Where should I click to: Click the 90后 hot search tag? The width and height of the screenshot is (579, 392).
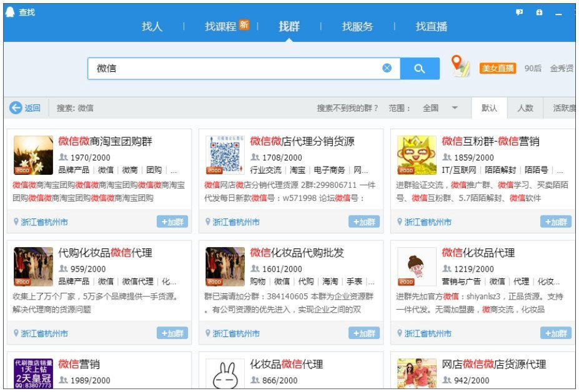pyautogui.click(x=533, y=68)
